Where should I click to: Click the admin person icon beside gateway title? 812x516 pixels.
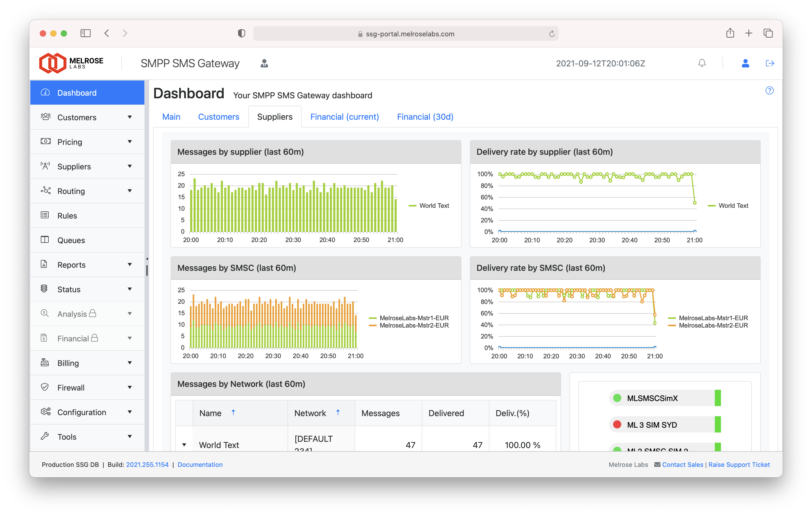[264, 63]
